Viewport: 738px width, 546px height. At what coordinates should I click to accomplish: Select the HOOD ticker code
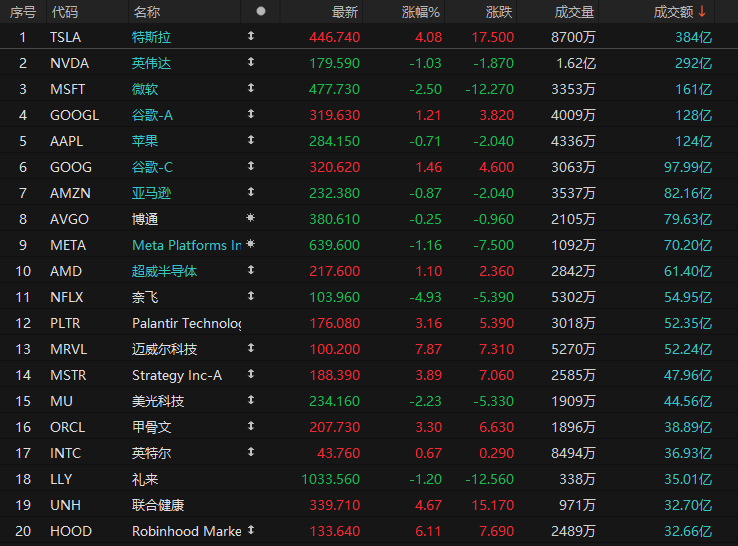tap(71, 531)
